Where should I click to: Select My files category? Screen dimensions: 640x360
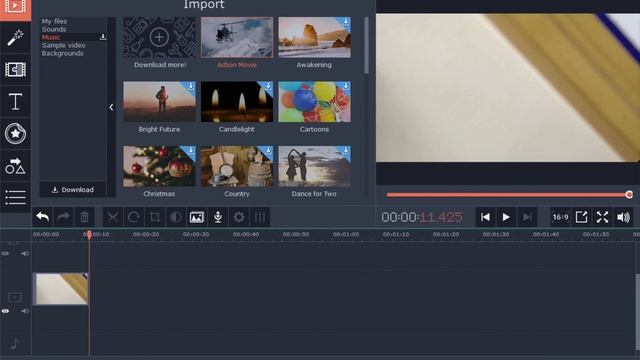[54, 21]
